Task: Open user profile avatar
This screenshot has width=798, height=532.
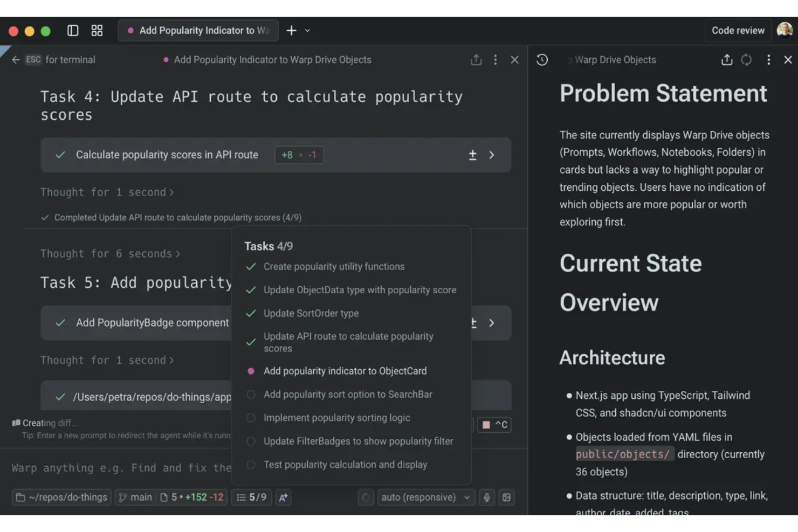Action: 785,31
